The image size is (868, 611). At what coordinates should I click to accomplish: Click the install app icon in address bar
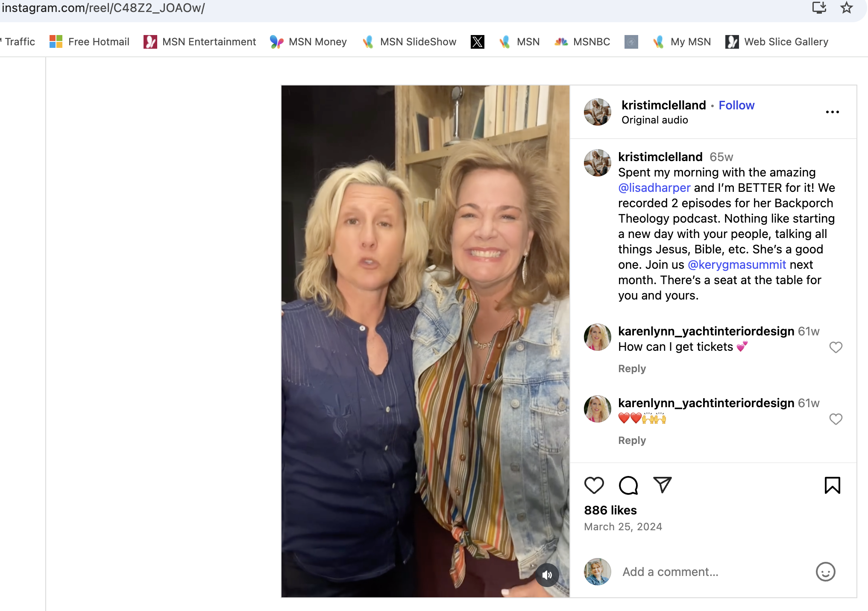coord(819,8)
